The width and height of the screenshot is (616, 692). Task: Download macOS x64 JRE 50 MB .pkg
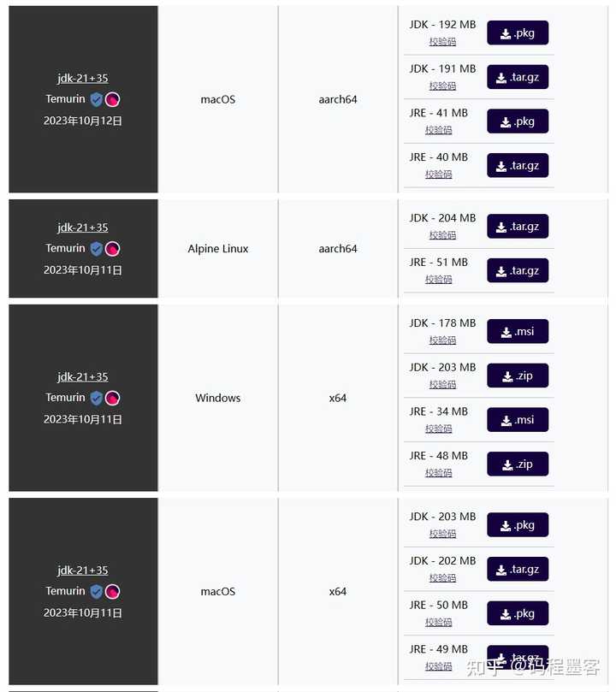click(x=518, y=613)
